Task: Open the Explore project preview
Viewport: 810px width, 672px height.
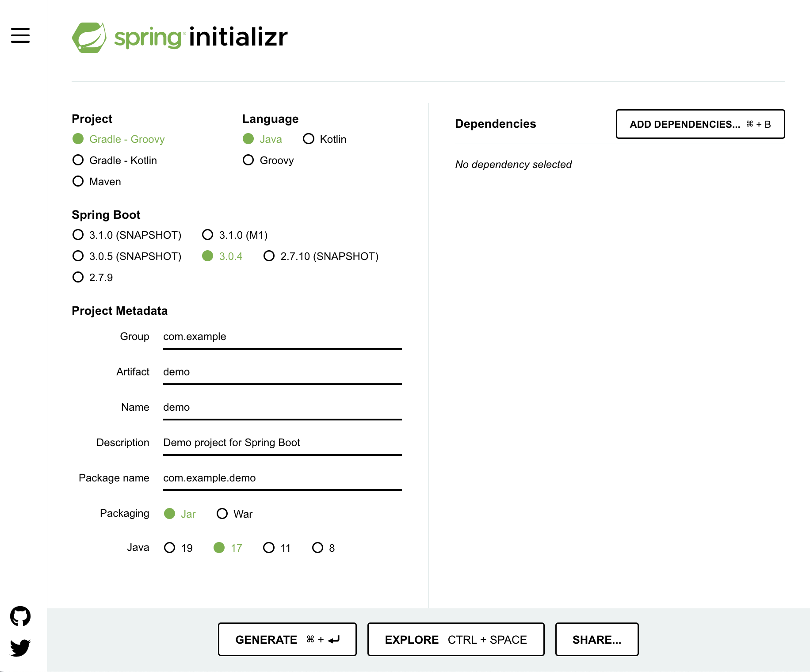Action: tap(456, 639)
